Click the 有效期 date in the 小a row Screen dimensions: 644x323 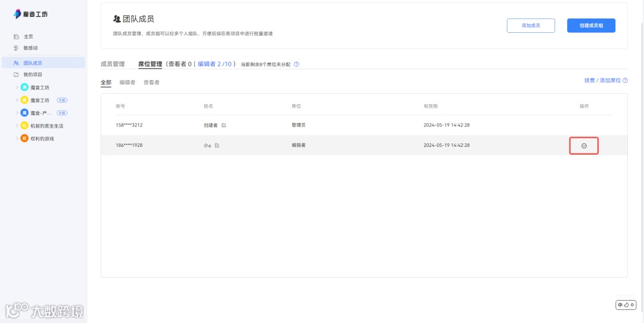point(447,145)
